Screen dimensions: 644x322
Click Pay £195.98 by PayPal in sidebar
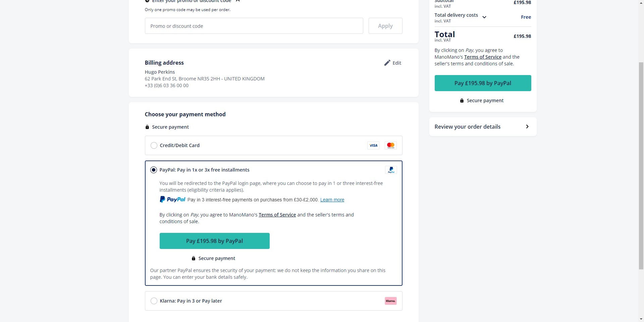(483, 83)
